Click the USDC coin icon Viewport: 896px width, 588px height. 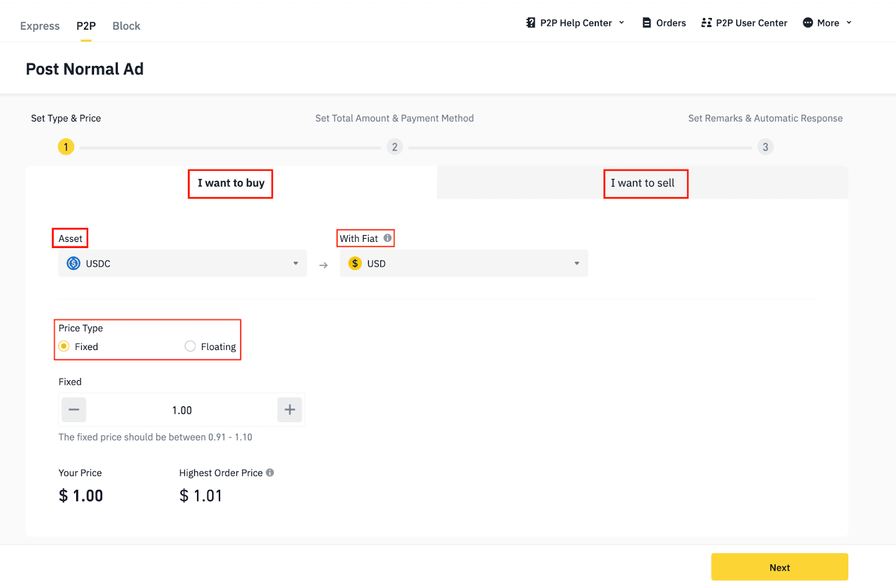[73, 263]
